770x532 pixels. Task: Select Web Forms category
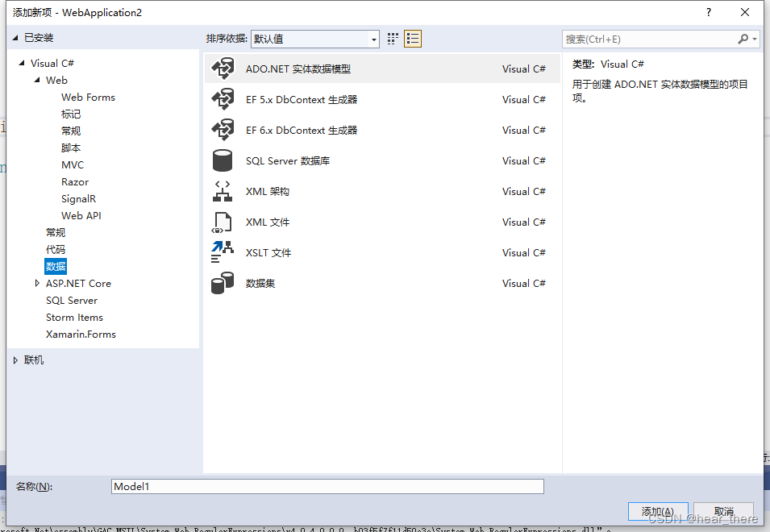[88, 98]
